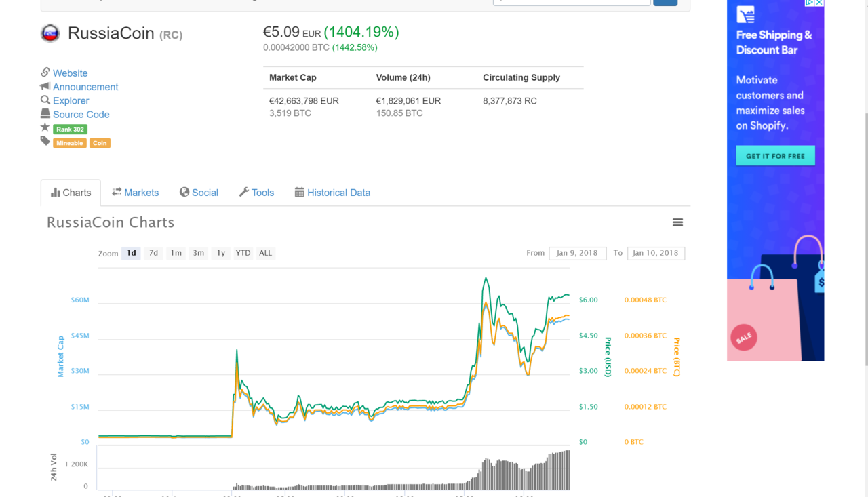
Task: Click the chain link icon beside Website
Action: pos(45,73)
